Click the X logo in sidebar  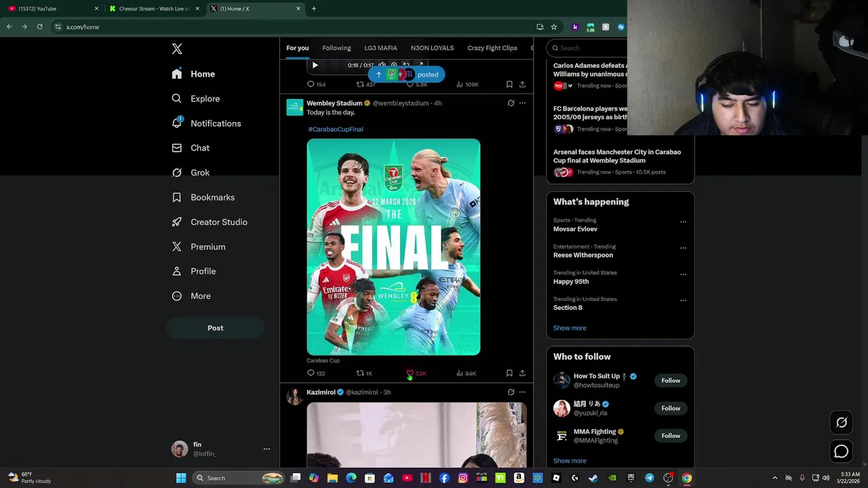click(177, 49)
